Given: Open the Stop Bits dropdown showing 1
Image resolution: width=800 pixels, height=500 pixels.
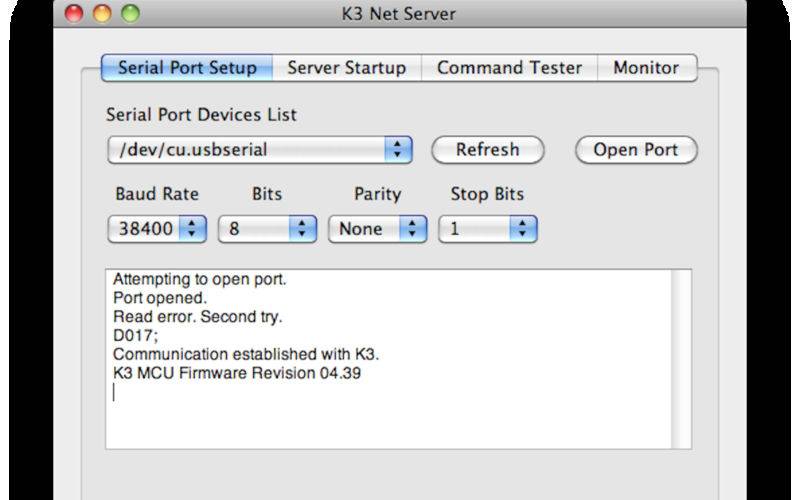Looking at the screenshot, I should pyautogui.click(x=488, y=229).
